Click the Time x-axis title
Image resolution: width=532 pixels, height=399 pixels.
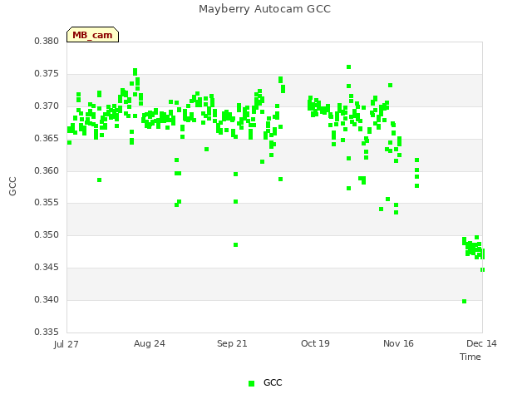(x=470, y=357)
